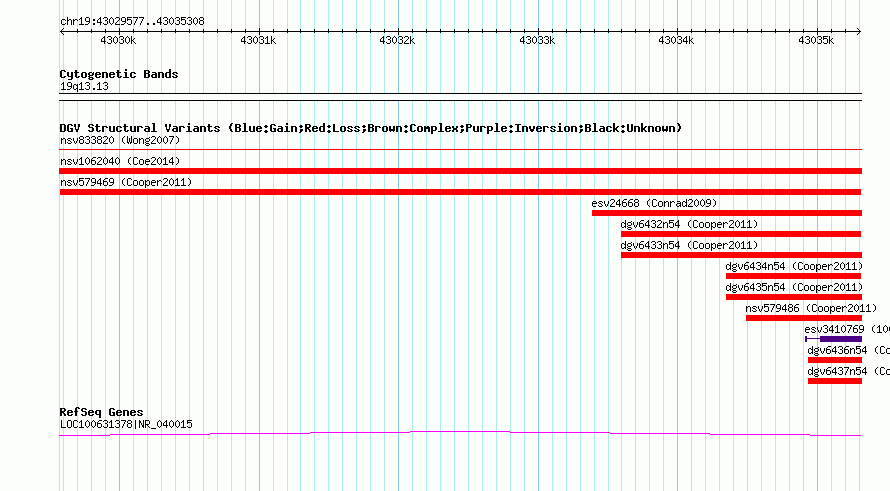Click the Cytogenetic Bands track title
890x491 pixels.
click(119, 74)
